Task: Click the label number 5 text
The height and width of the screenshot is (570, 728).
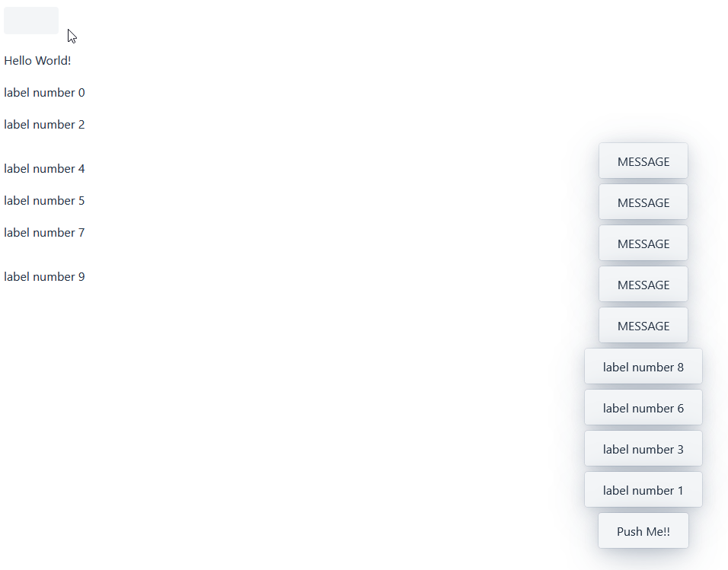Action: [x=44, y=200]
